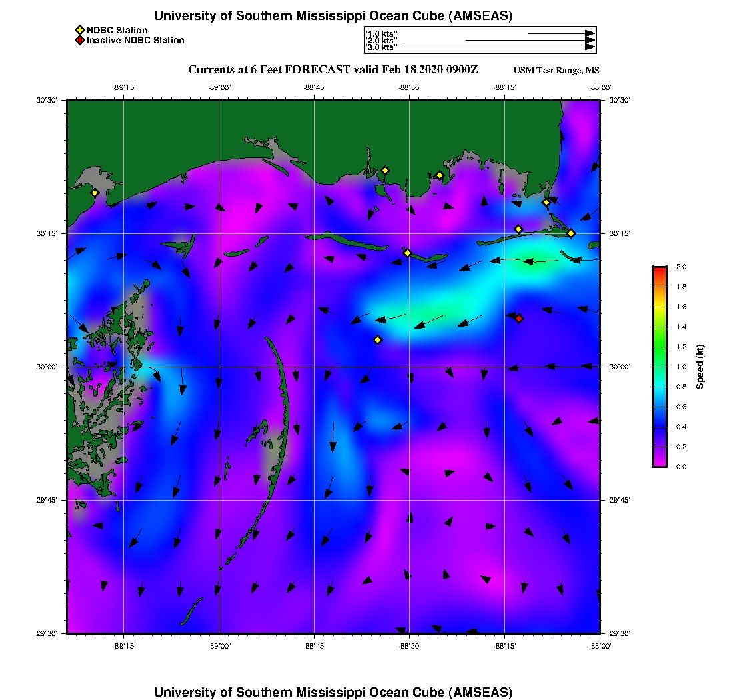Click the -89°00' longitude label on the top axis
Viewport: 733px width, 700px height.
pos(219,87)
